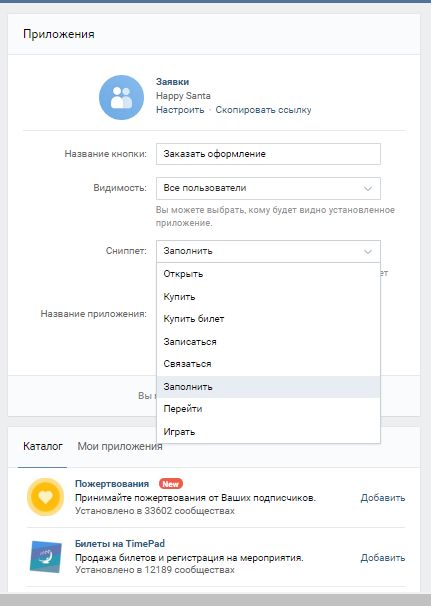Screen dimensions: 431x606
Task: Switch to Мои приложения tab
Action: tap(120, 446)
